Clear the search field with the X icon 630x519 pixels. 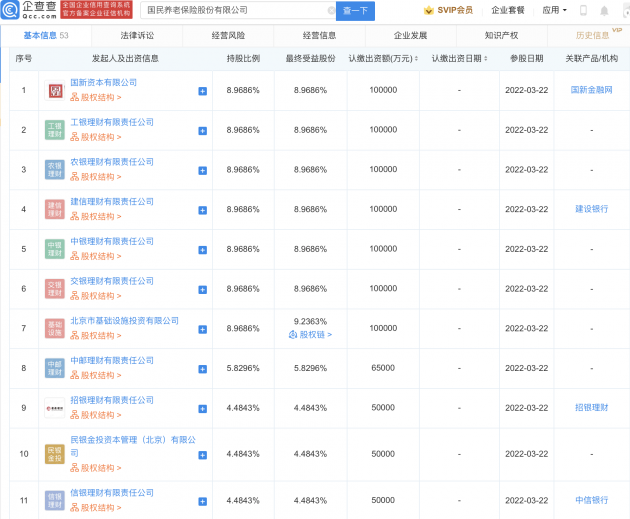(x=331, y=10)
